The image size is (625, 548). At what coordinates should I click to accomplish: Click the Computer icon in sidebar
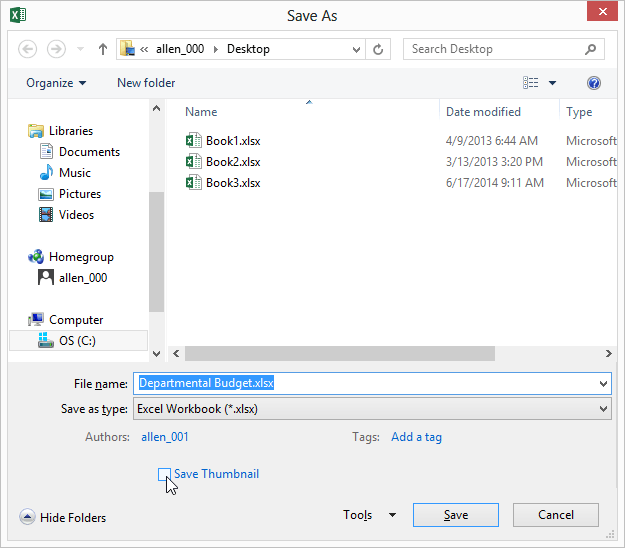point(36,319)
